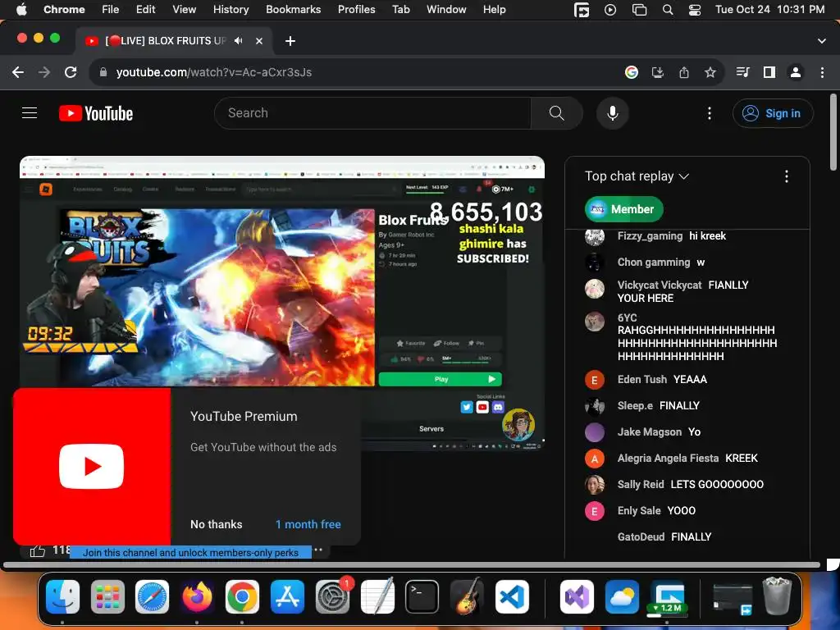Open macOS Control Center in menu bar
This screenshot has width=840, height=630.
[x=694, y=9]
